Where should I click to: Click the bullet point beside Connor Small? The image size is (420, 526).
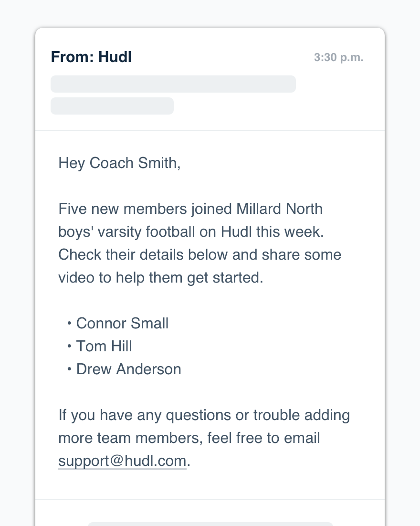coord(69,324)
